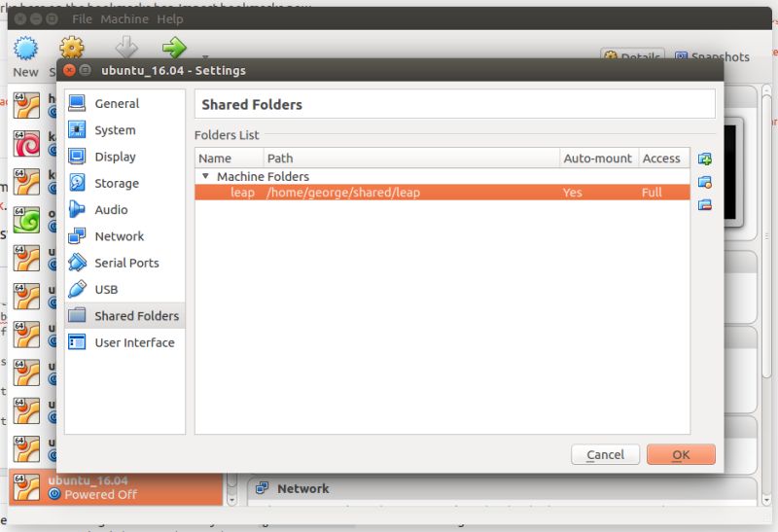The width and height of the screenshot is (778, 532).
Task: Switch to Details view in VirtualBox Manager
Action: [x=633, y=56]
